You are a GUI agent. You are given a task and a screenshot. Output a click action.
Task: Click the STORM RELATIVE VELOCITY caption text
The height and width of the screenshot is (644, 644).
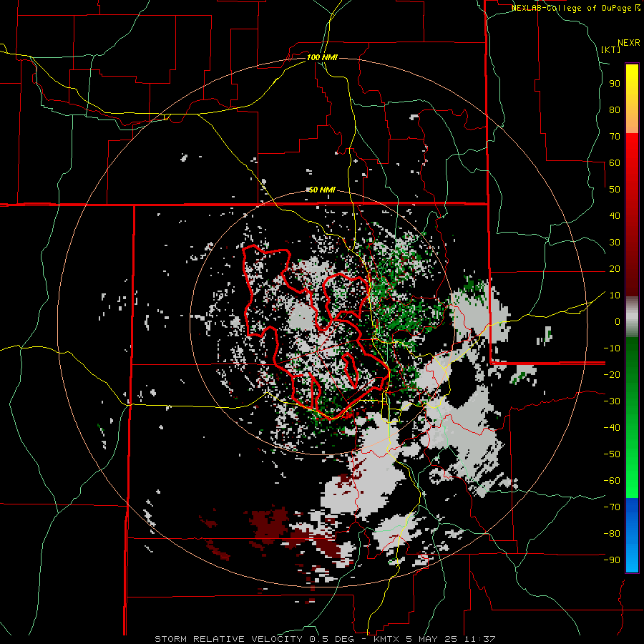[x=228, y=639]
